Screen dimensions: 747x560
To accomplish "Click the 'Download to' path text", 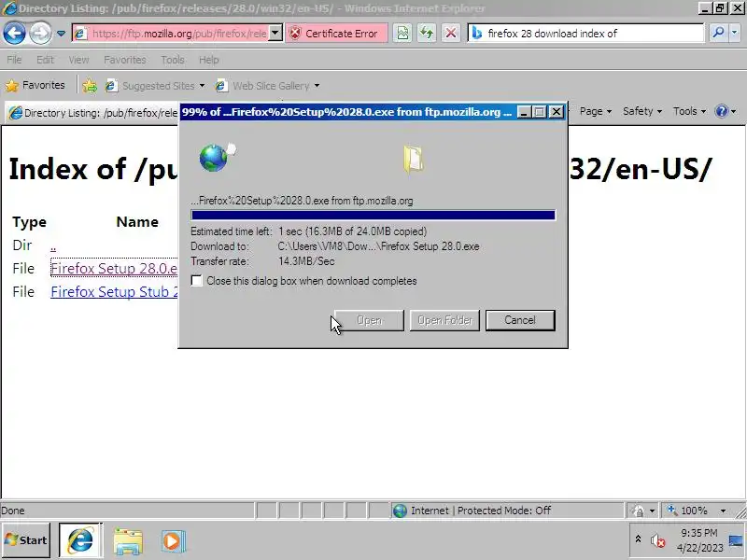I will (x=378, y=246).
